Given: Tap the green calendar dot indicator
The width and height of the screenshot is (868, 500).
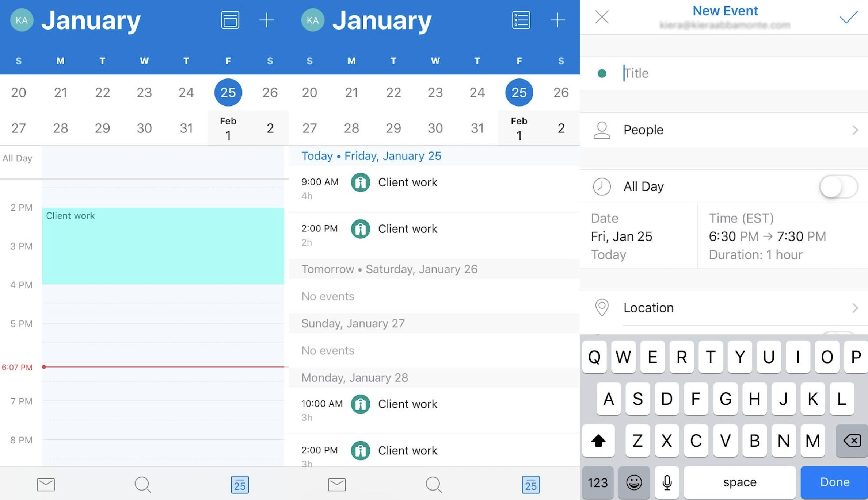Looking at the screenshot, I should pos(602,73).
